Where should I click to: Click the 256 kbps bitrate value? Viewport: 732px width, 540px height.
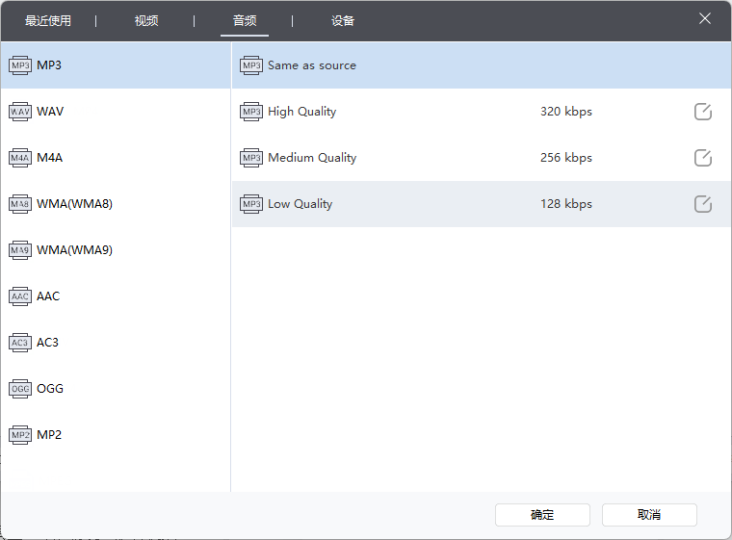point(566,158)
